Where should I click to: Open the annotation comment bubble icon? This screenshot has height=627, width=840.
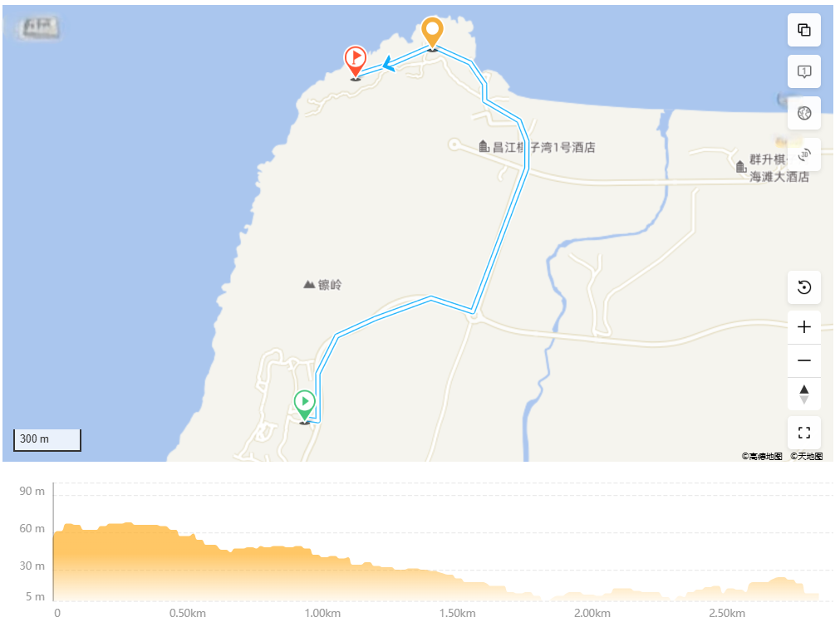pyautogui.click(x=803, y=71)
